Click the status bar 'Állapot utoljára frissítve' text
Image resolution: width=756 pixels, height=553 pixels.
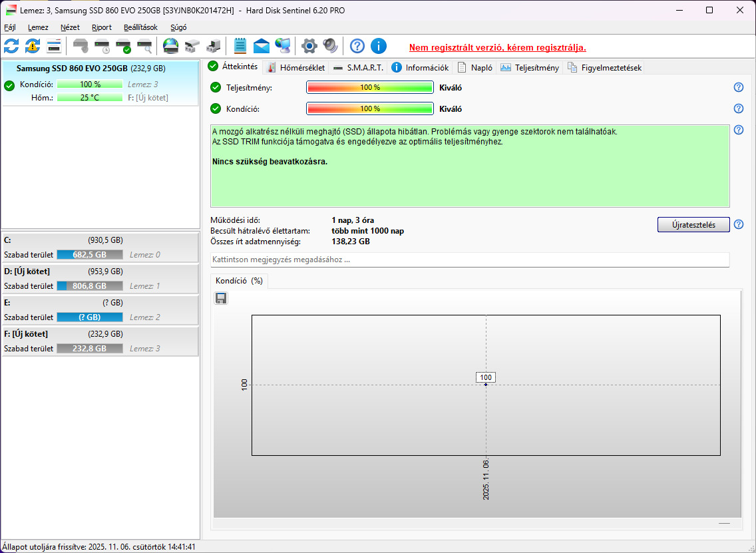tap(99, 547)
